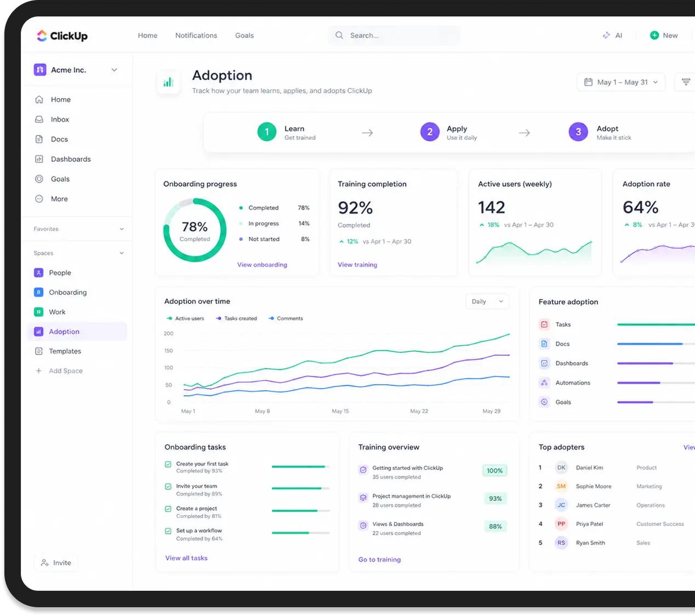Open Home in the top navigation
The height and width of the screenshot is (616, 695).
[x=147, y=35]
